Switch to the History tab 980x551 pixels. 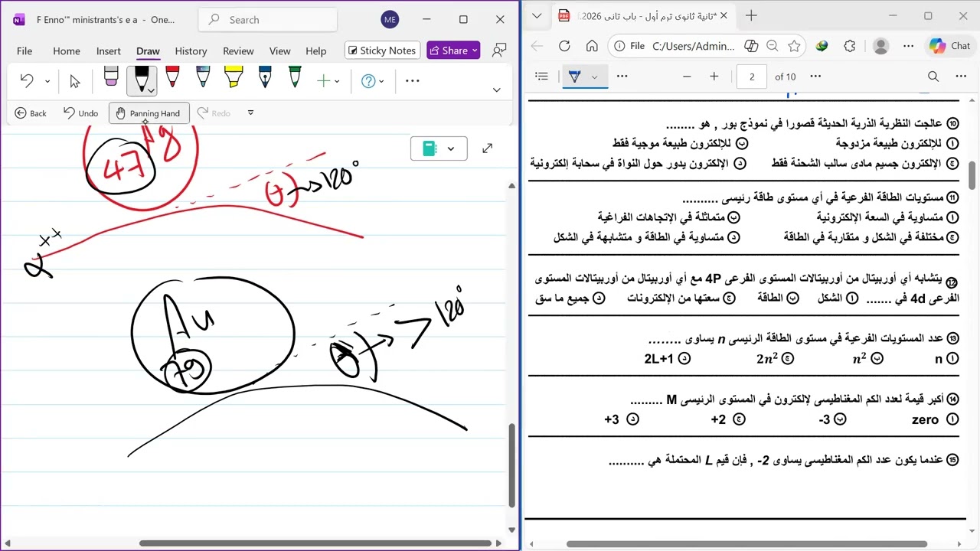(191, 51)
